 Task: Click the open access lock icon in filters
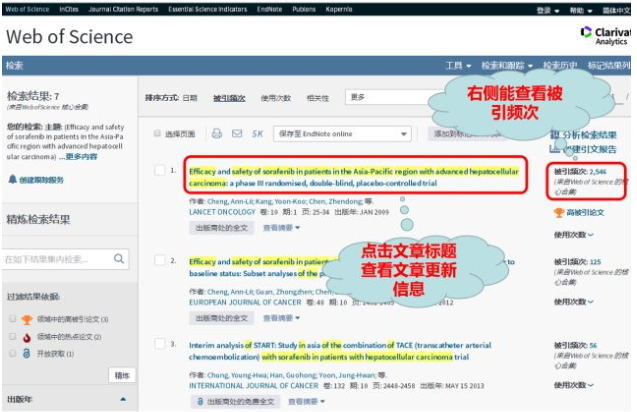coord(26,353)
